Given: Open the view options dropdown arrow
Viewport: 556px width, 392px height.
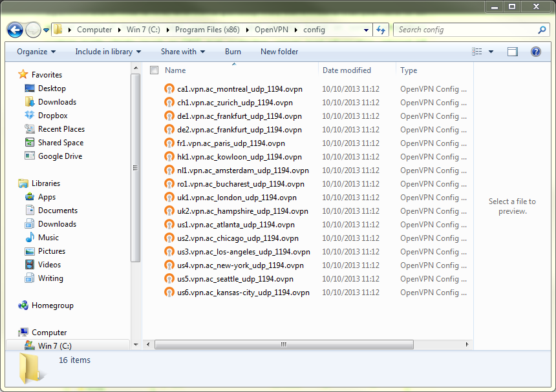Looking at the screenshot, I should click(491, 52).
